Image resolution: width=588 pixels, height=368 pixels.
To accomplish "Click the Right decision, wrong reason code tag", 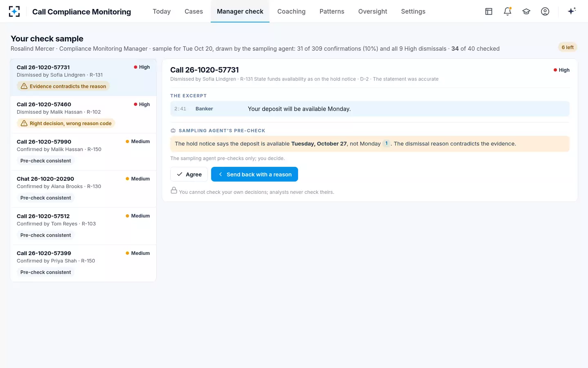I will [x=66, y=123].
